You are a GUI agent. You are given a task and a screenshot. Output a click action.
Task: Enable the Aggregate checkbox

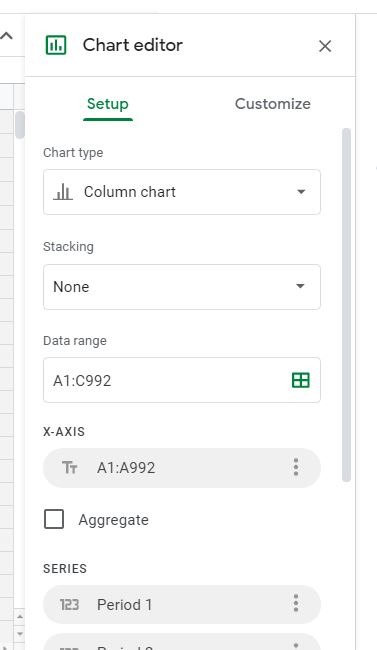pos(54,519)
